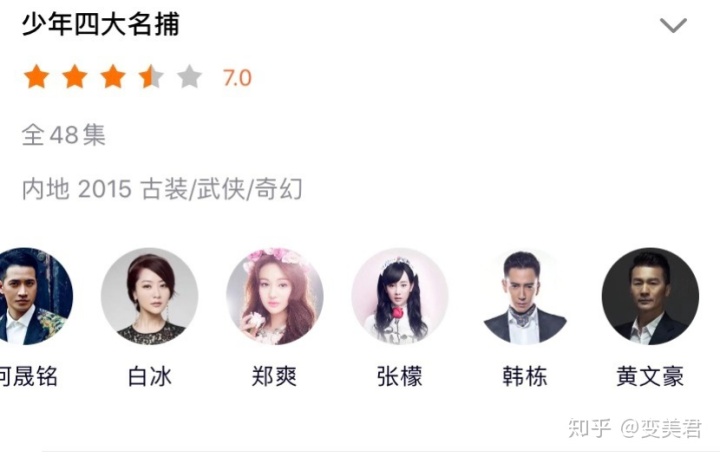720x457 pixels.
Task: Select the third orange rating star
Action: [x=113, y=77]
